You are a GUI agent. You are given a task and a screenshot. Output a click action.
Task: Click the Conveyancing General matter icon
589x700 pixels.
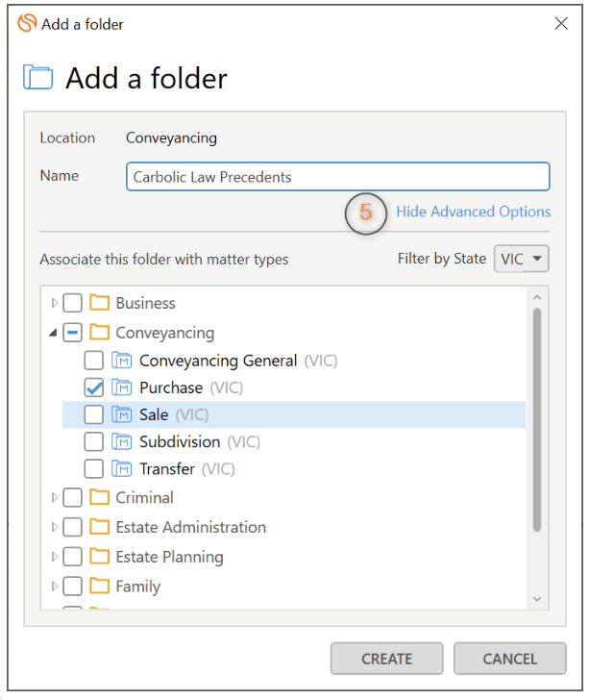click(x=121, y=361)
